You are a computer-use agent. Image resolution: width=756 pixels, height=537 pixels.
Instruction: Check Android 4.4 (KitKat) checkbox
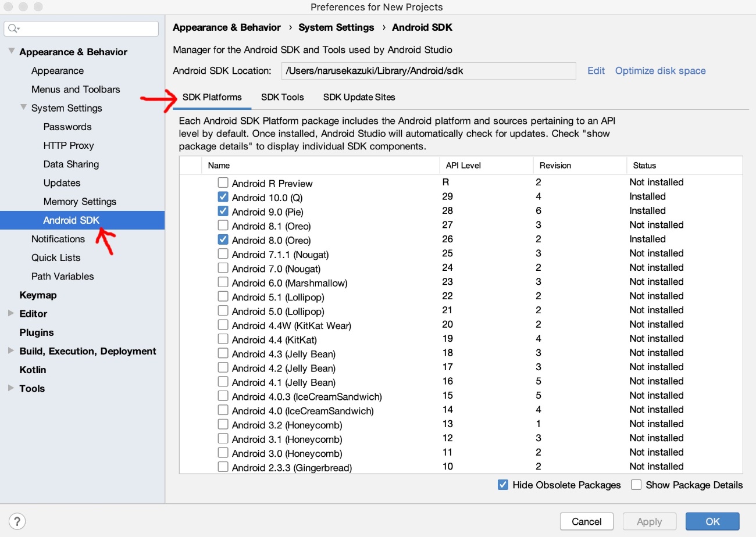(223, 339)
